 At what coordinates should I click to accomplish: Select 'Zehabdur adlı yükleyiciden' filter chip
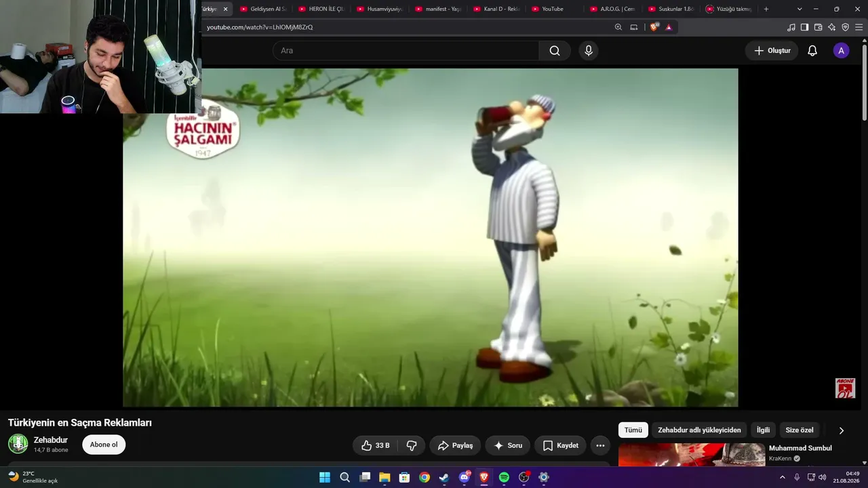(699, 430)
